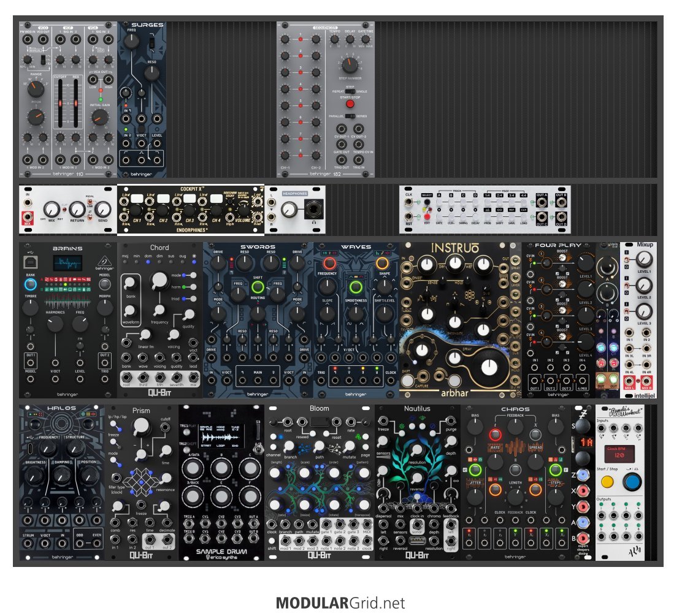The height and width of the screenshot is (616, 682).
Task: Click the OUT A jack on Sample Drum
Action: coord(253,524)
